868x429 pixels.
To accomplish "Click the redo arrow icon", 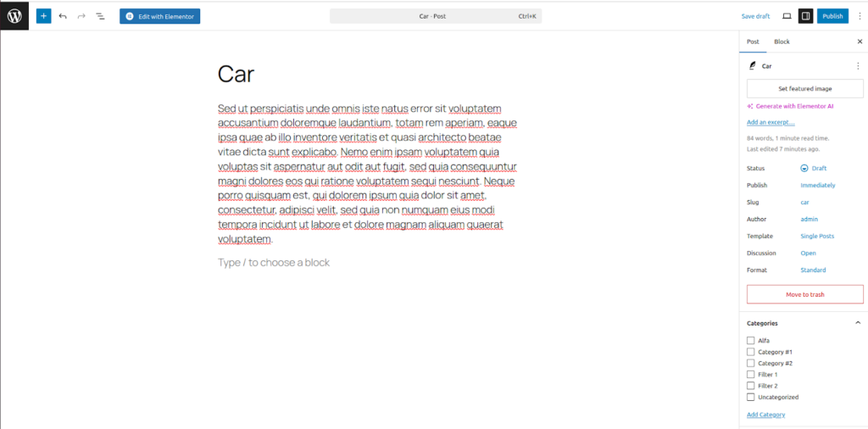I will (x=81, y=16).
